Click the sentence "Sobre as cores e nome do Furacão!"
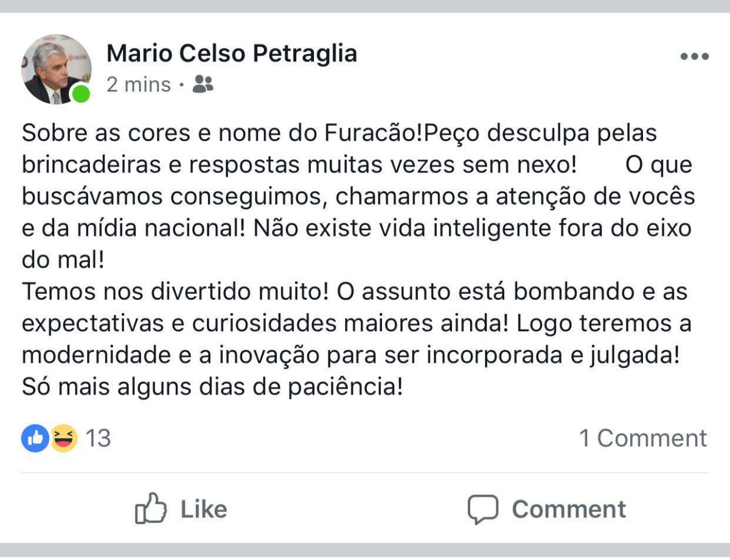The height and width of the screenshot is (560, 730). pos(222,133)
